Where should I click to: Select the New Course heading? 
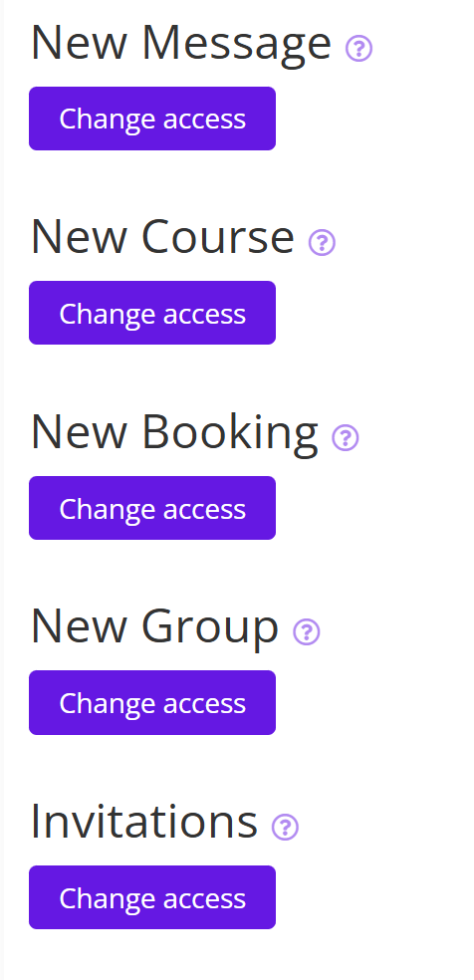162,237
